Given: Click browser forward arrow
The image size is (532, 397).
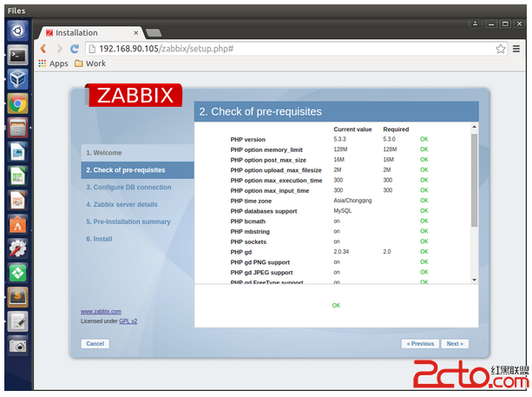Looking at the screenshot, I should 59,49.
